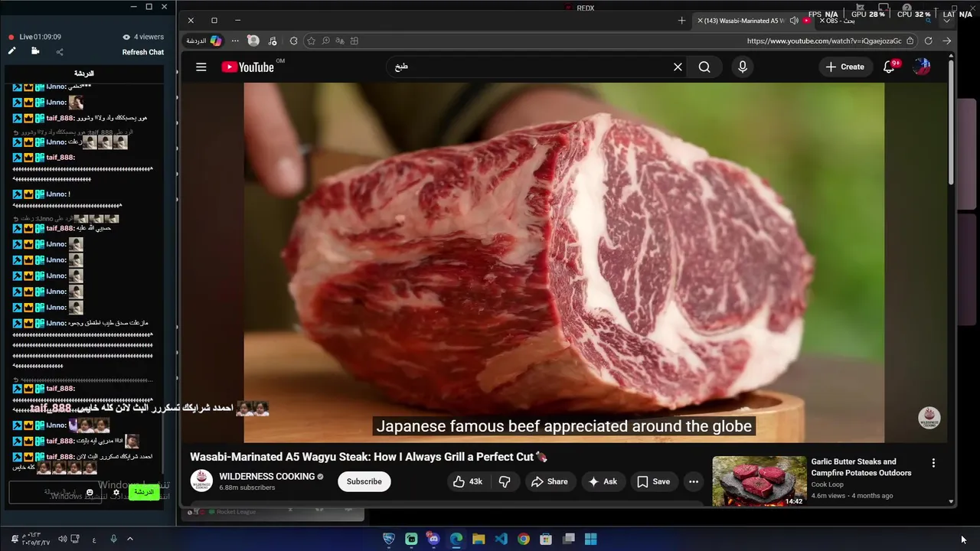Screen dimensions: 980x551
Task: Click the Cook Loop channel name
Action: coord(827,484)
